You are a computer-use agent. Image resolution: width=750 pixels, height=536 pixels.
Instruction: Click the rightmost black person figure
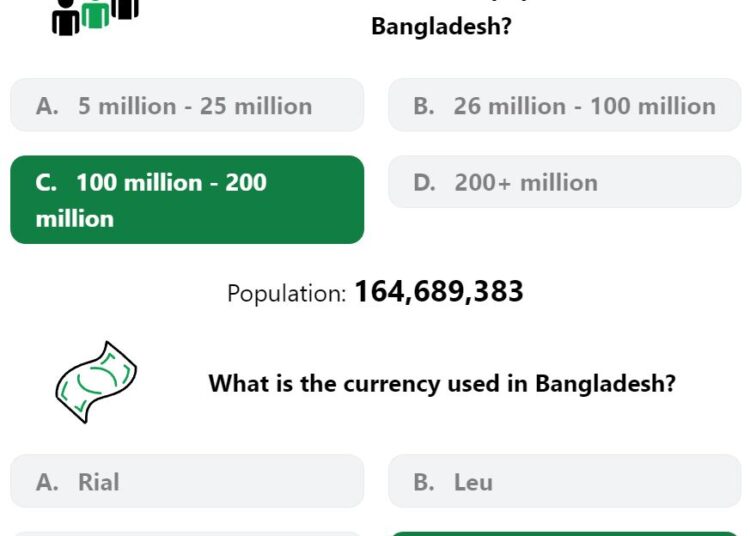click(x=125, y=10)
